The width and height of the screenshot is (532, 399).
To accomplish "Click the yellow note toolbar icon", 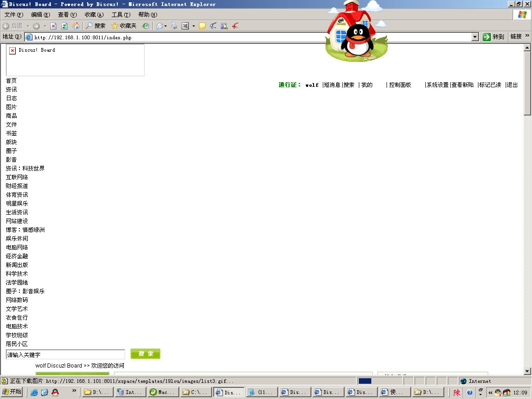I will point(202,26).
